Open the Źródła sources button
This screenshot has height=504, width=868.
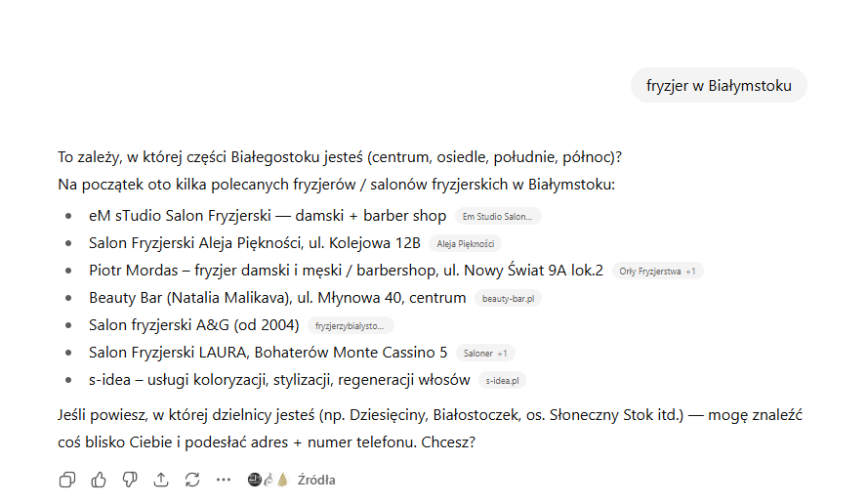[316, 480]
